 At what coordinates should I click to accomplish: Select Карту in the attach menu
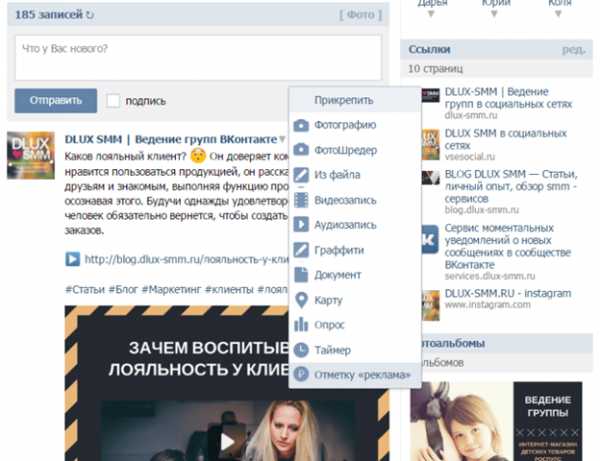coord(355,300)
